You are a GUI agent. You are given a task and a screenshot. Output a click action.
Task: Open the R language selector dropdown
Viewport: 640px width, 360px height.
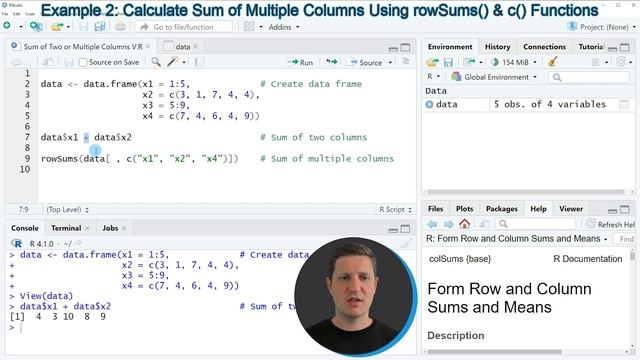pos(433,76)
